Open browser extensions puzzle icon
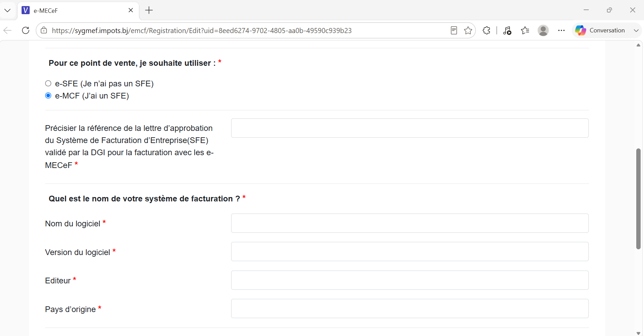644x336 pixels. pos(486,30)
